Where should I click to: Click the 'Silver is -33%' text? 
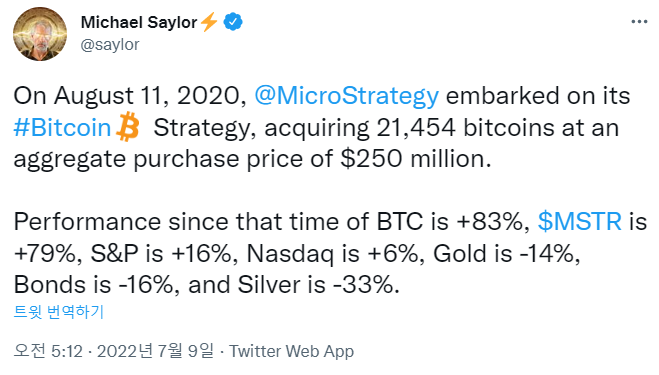coord(318,285)
